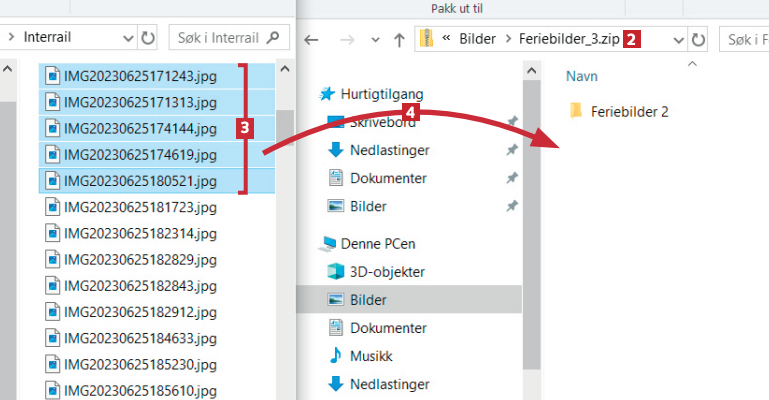The height and width of the screenshot is (400, 769).
Task: Click image icon of IMG20230625171243.jpg
Action: 52,76
